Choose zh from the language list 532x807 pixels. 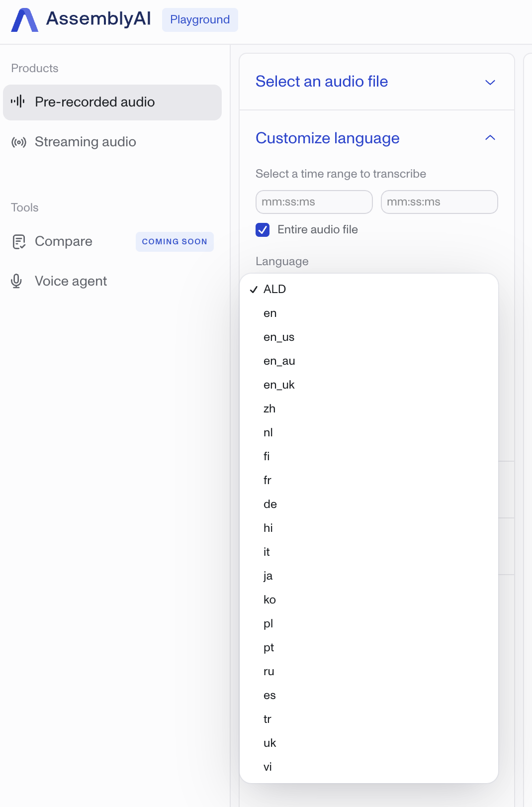[269, 408]
